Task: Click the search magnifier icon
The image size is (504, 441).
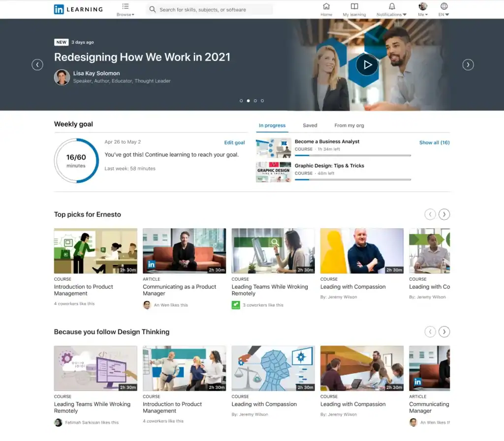Action: click(152, 9)
